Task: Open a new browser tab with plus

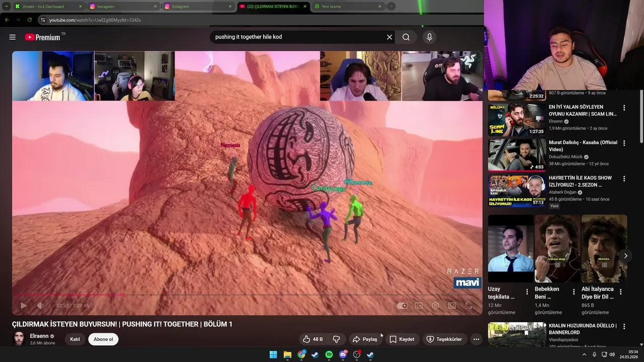Action: pyautogui.click(x=391, y=7)
